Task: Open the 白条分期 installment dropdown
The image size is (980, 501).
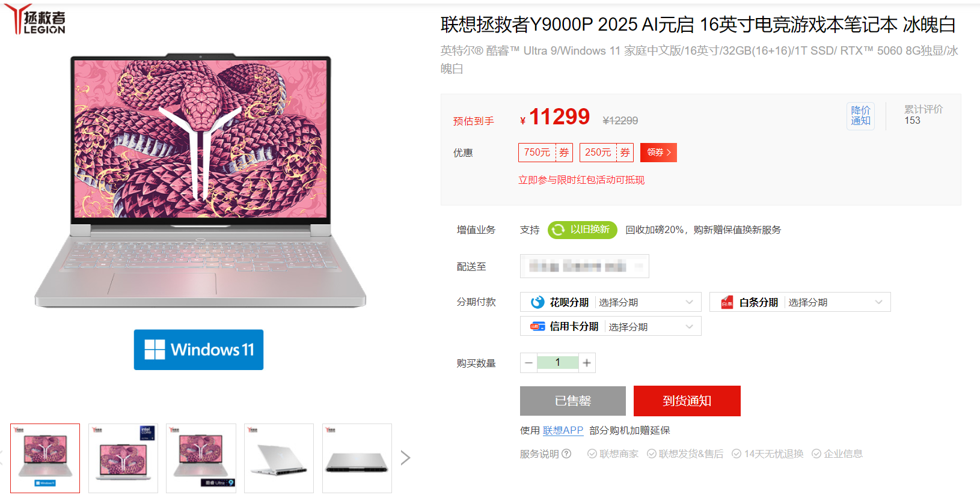Action: pos(800,302)
